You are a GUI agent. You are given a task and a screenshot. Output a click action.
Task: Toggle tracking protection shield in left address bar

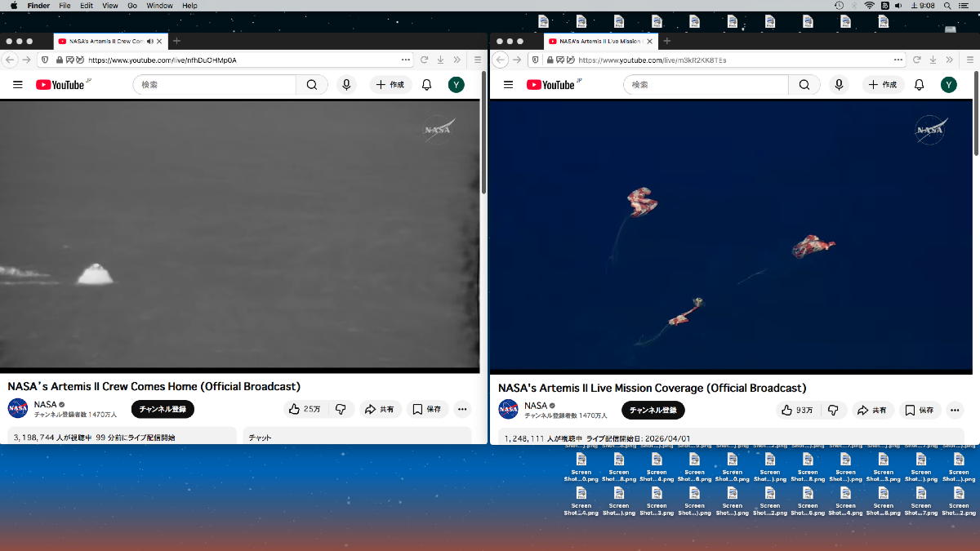[x=45, y=60]
